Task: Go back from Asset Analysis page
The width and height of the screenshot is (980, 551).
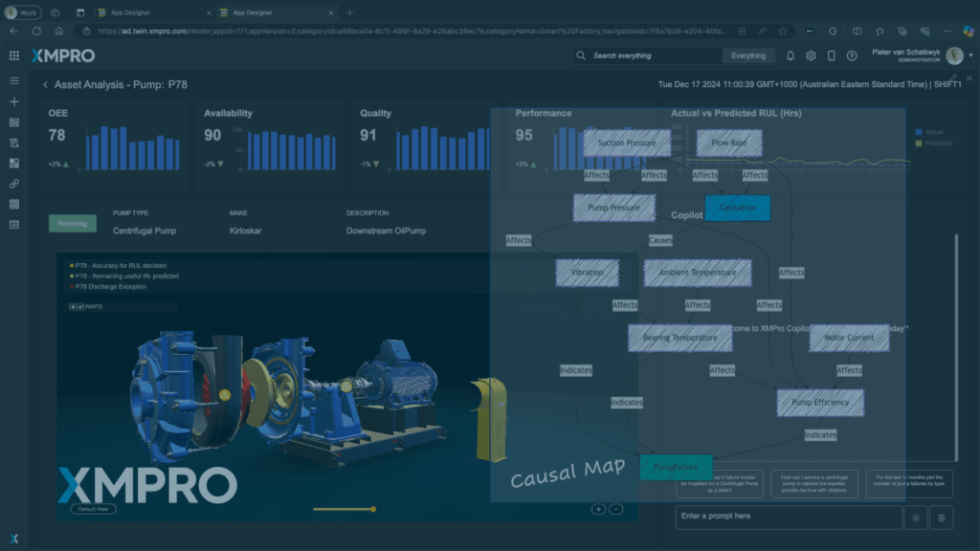Action: (x=45, y=85)
